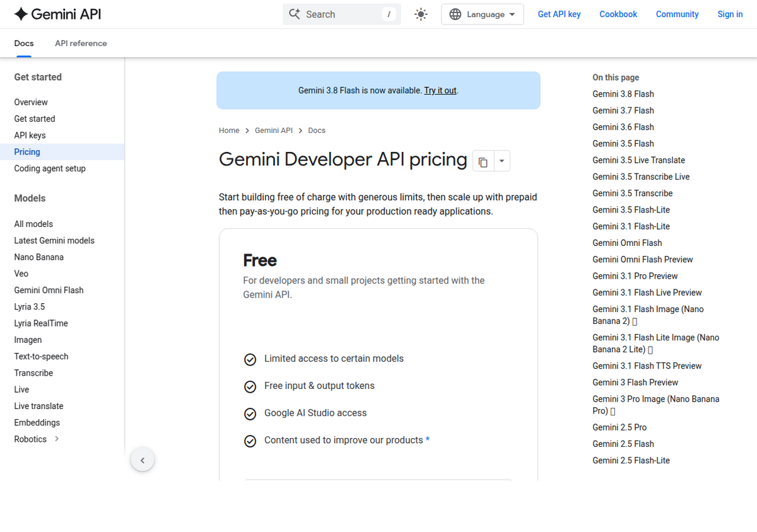The image size is (757, 532).
Task: Jump to Gemini 3.5 Flash section
Action: click(623, 143)
